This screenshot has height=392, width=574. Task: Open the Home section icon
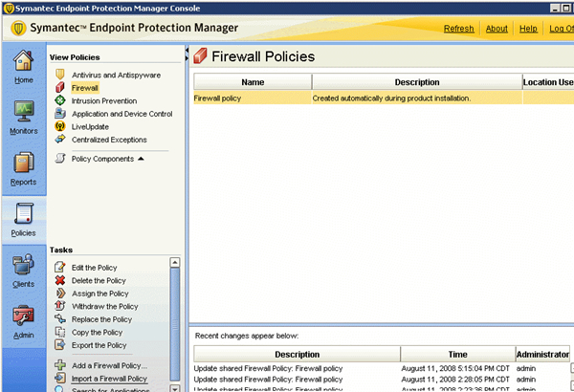point(23,68)
